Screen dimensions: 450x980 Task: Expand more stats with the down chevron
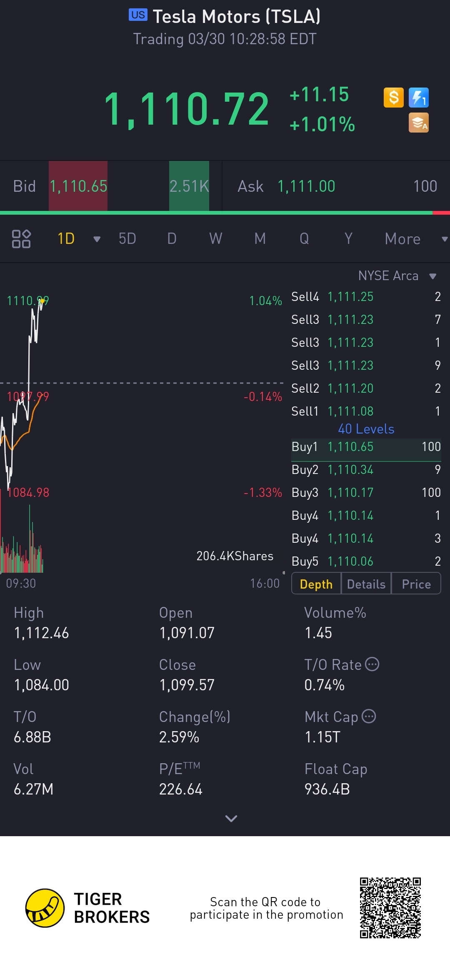(x=231, y=818)
